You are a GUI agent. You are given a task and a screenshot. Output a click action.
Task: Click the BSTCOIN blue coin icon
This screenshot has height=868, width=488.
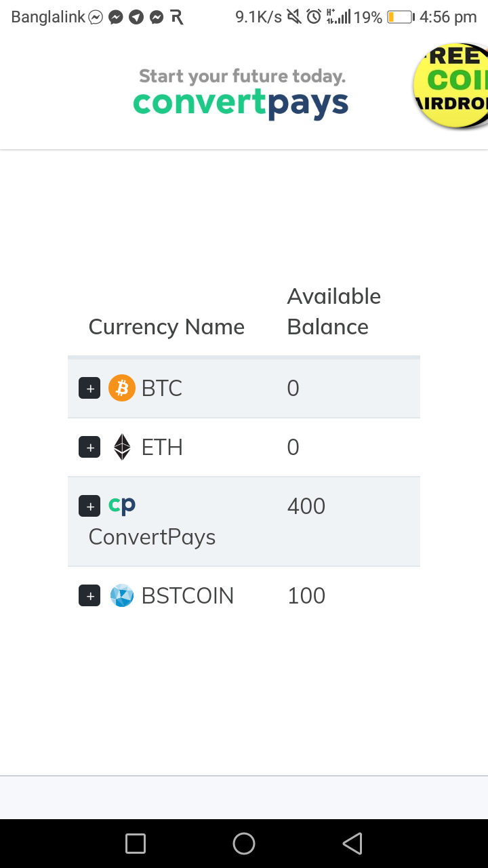pyautogui.click(x=122, y=595)
